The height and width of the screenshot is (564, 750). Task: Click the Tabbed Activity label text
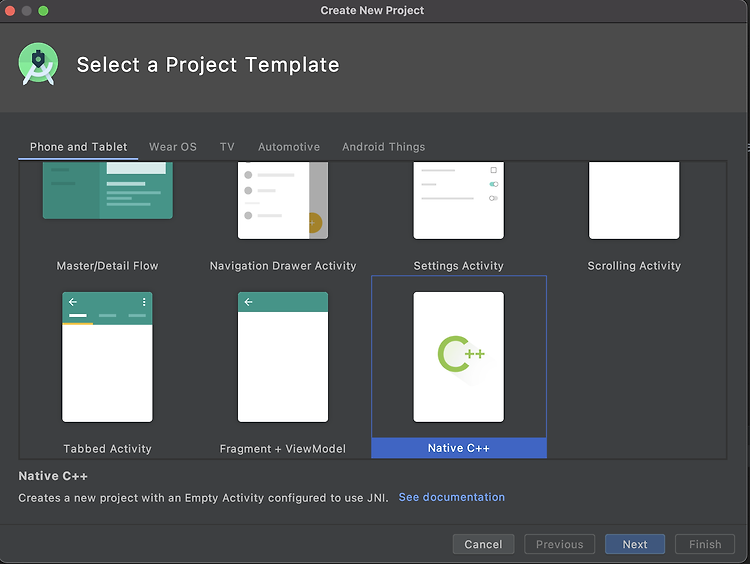tap(107, 449)
